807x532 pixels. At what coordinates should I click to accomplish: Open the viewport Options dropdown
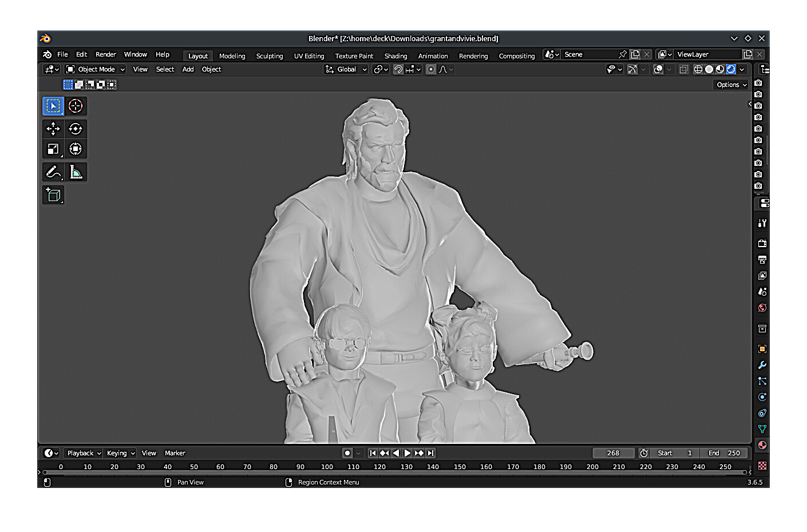731,85
